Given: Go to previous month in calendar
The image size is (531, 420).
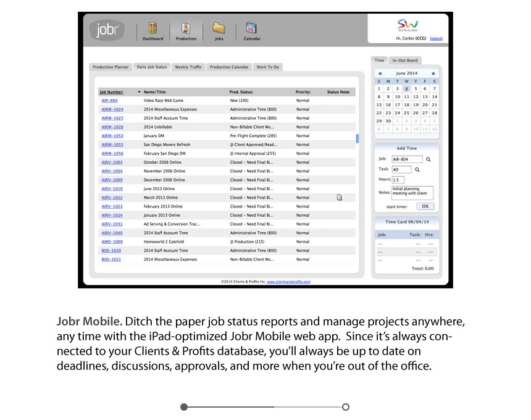Looking at the screenshot, I should point(380,73).
